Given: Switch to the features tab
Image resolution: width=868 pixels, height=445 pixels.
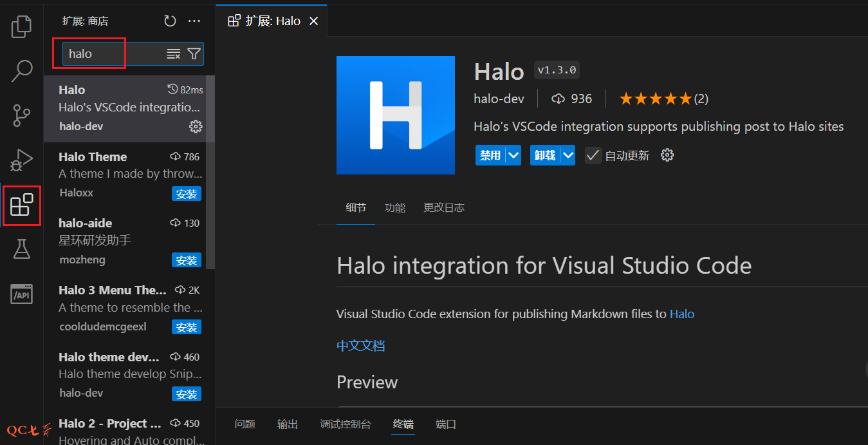Looking at the screenshot, I should pyautogui.click(x=394, y=207).
